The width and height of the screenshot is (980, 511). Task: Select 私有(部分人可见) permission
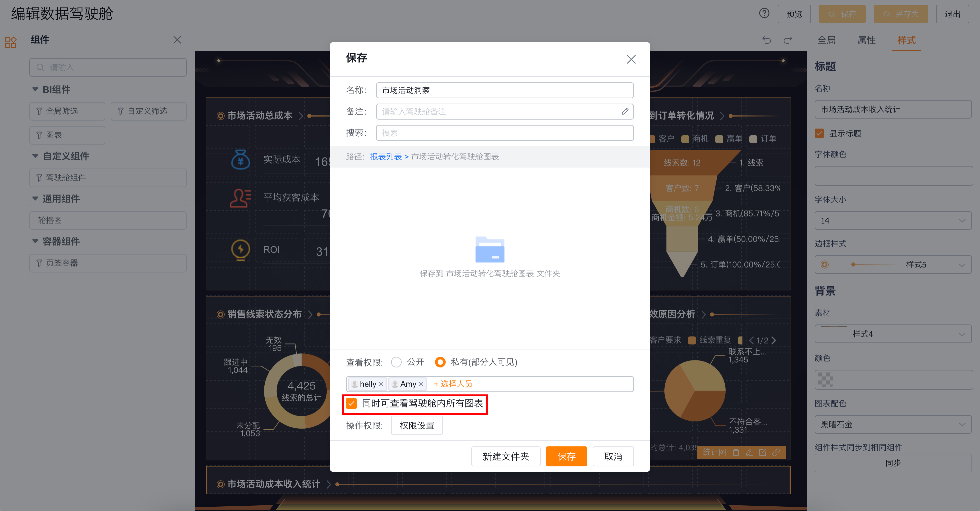click(440, 362)
